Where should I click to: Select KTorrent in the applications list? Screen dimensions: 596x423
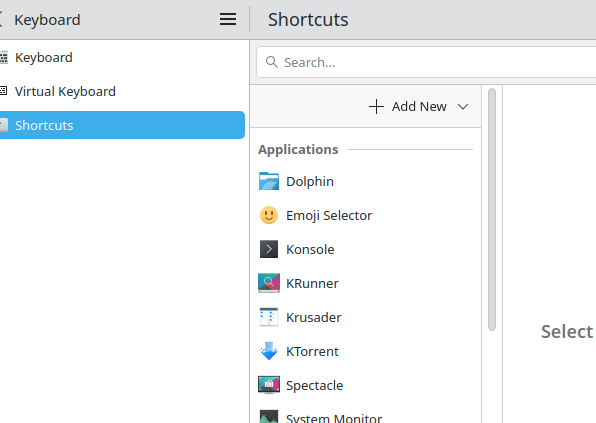coord(366,351)
